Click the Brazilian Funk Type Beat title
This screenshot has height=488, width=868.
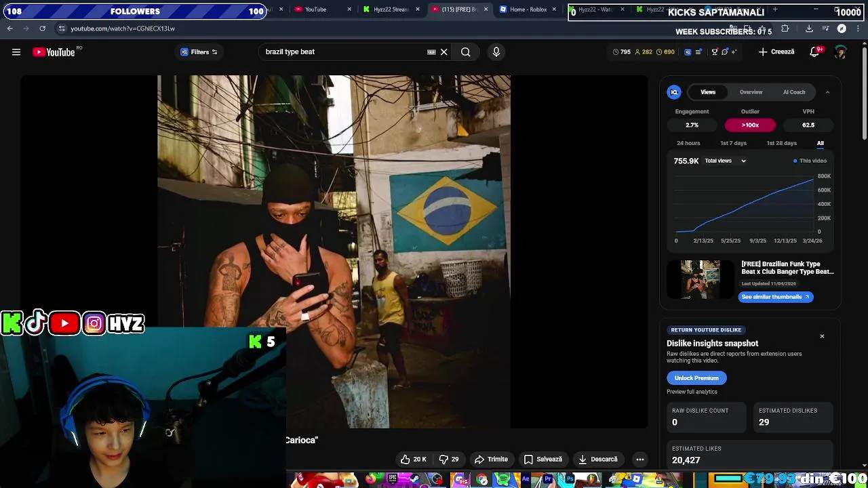click(x=787, y=268)
